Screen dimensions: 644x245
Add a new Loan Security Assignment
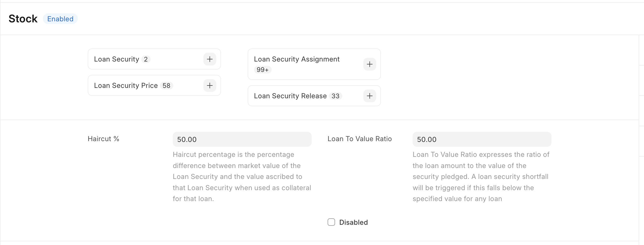click(370, 64)
